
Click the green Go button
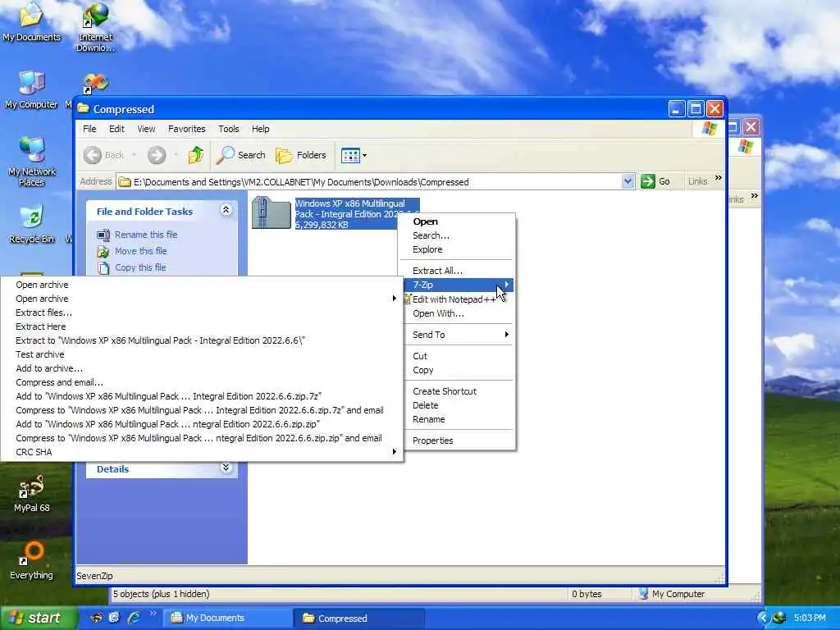coord(655,181)
